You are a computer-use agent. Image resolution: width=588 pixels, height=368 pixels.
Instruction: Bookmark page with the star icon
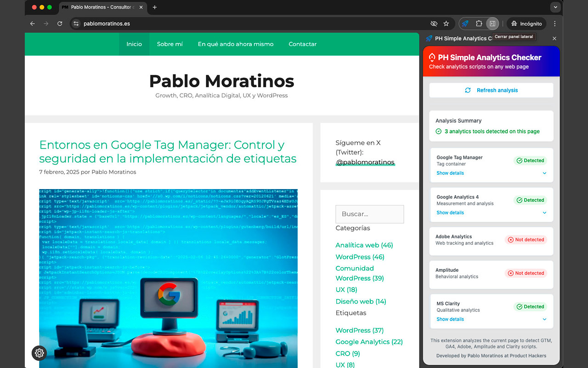446,23
